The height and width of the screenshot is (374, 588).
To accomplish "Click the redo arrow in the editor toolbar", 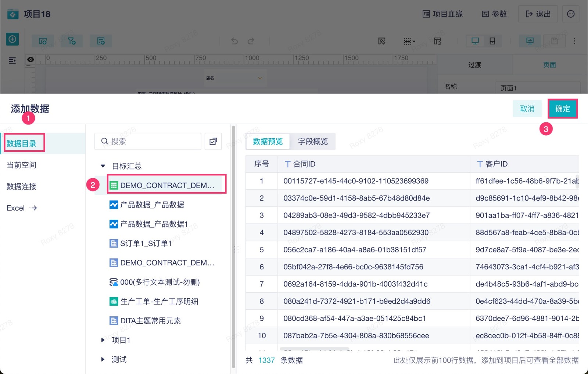I will [x=251, y=41].
